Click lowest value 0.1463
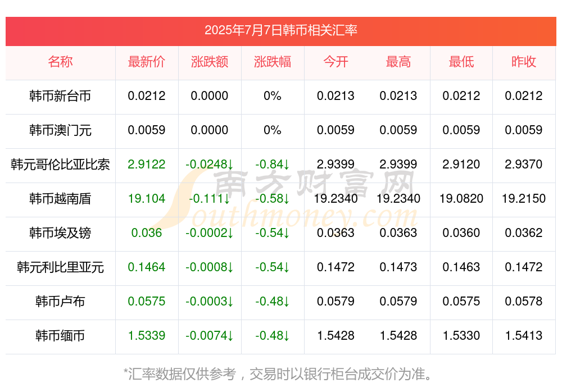This screenshot has height=392, width=562. (461, 267)
